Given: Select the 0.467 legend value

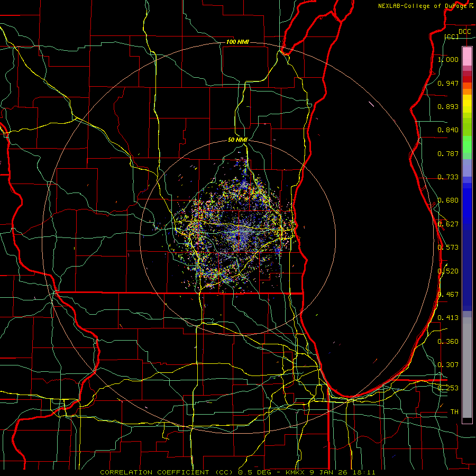Looking at the screenshot, I should [448, 295].
